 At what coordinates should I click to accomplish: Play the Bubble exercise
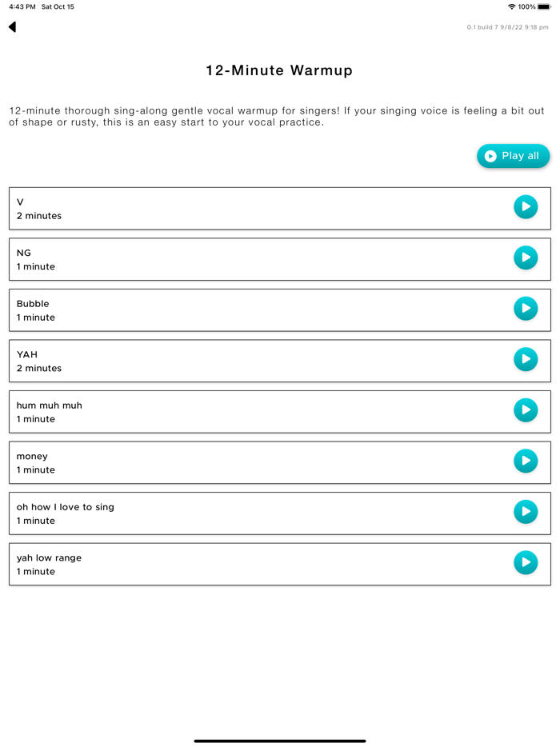[x=526, y=309]
